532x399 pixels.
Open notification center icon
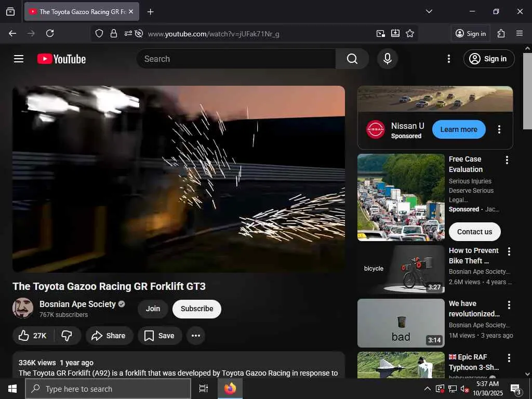point(516,389)
